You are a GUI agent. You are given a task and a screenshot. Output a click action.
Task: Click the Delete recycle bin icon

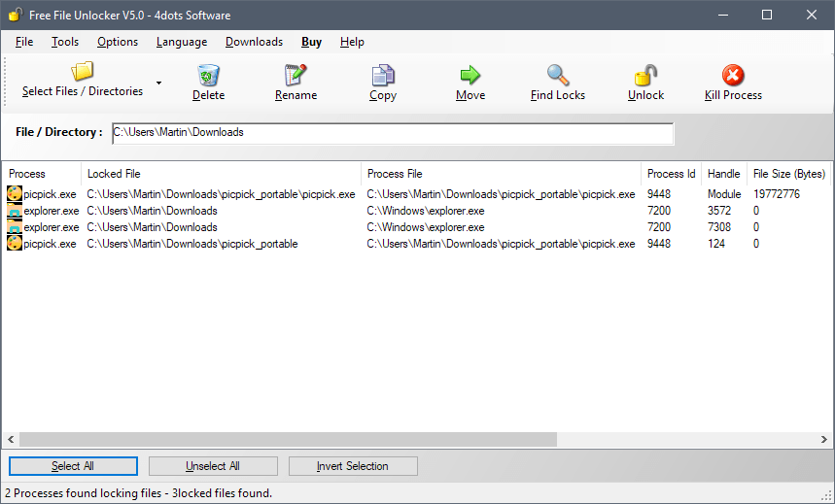point(208,75)
